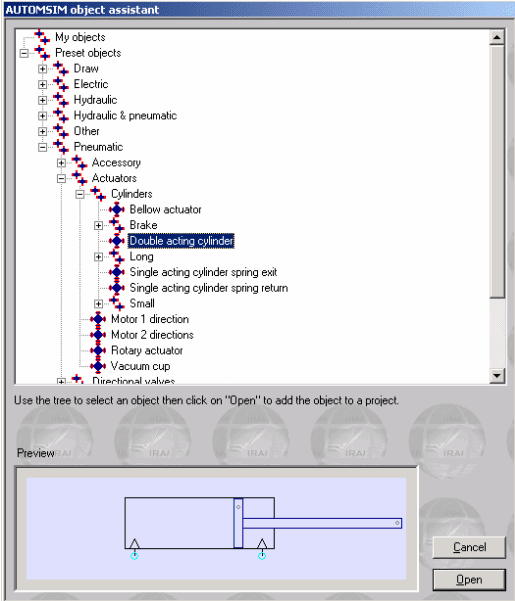Expand the Accessory pneumatic folder
Screen dimensions: 515x601
click(61, 163)
